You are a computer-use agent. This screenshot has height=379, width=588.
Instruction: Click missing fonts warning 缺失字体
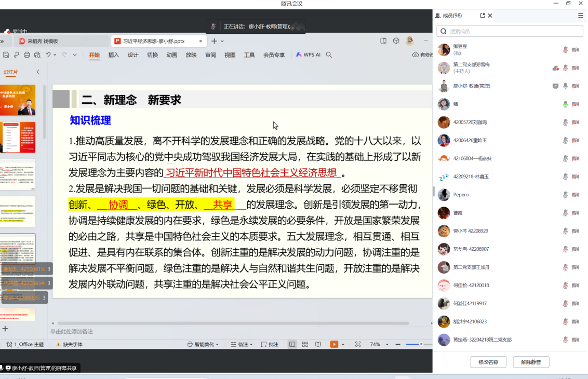70,344
